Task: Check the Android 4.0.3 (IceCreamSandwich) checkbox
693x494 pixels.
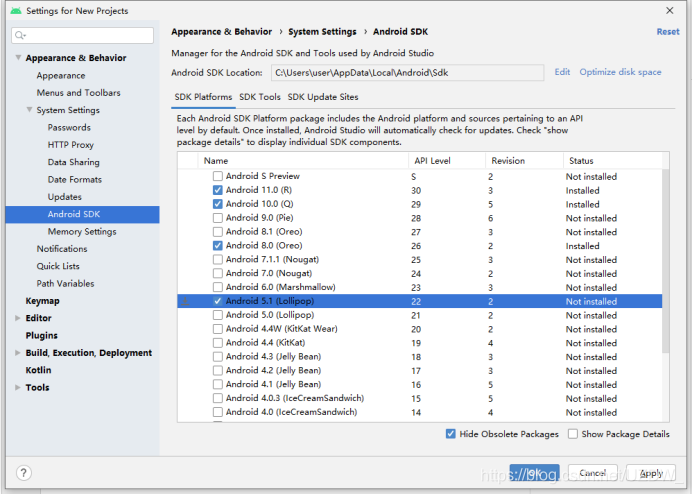Action: pyautogui.click(x=217, y=399)
